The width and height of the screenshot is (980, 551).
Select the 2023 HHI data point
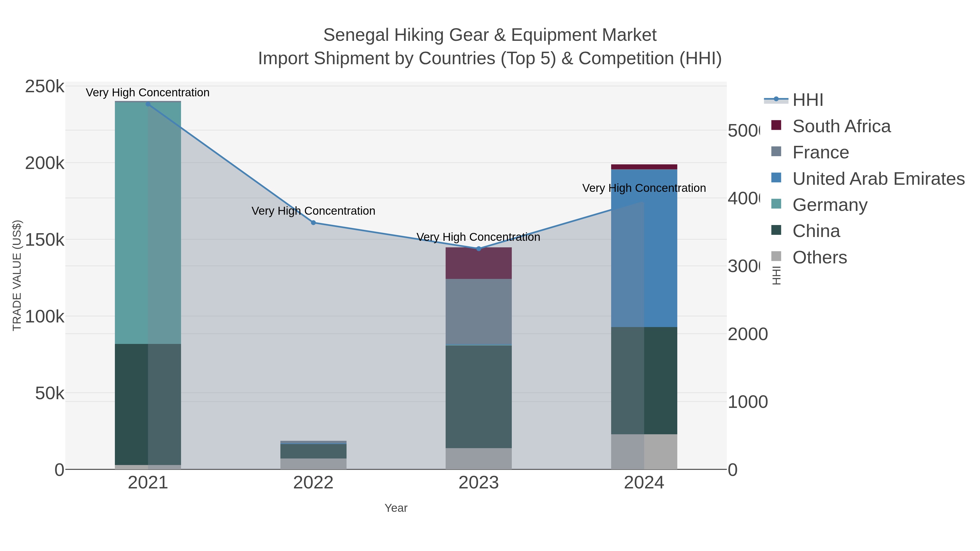479,249
